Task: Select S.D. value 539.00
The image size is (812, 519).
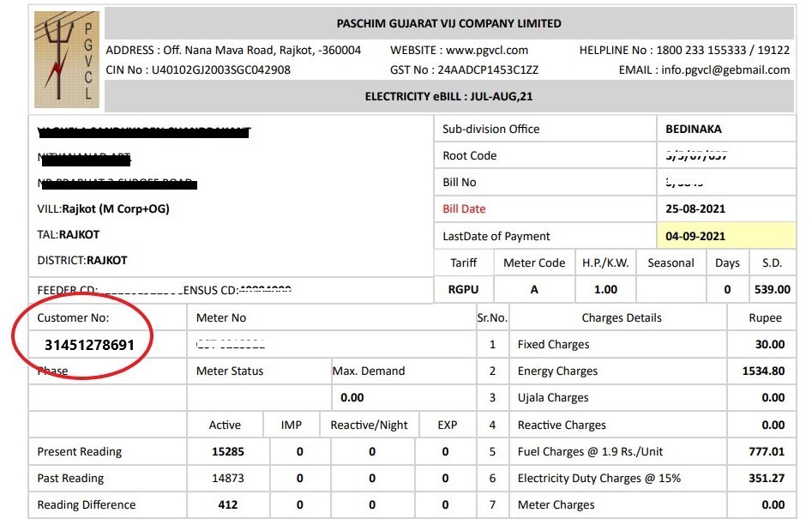Action: coord(772,290)
